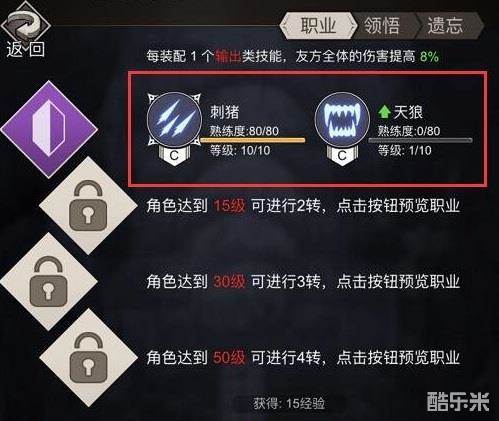Switch to the 职业 tab
Viewport: 499px width, 421px height.
tap(318, 25)
